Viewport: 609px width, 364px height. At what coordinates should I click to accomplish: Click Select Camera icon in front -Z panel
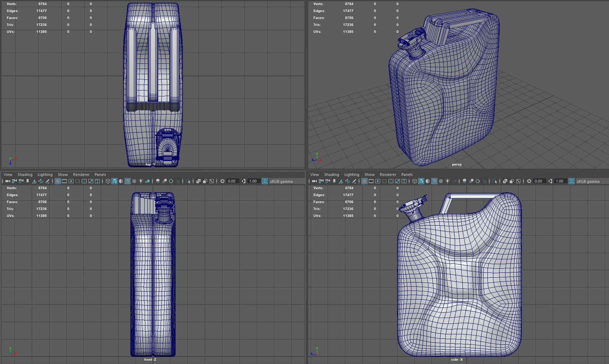coord(7,181)
